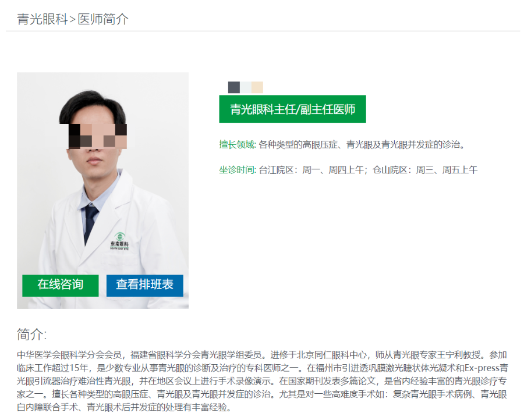
Task: Click the green 在线咨询 button
Action: [61, 286]
